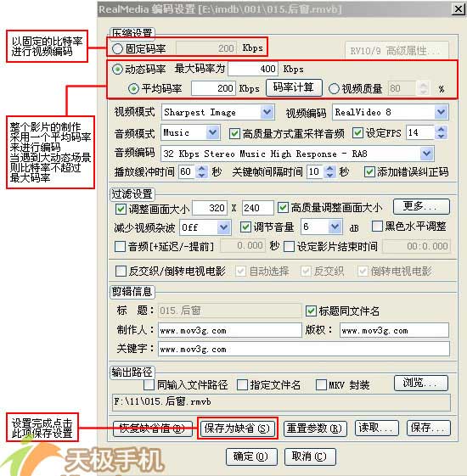The image size is (467, 476).
Task: Decrease the FPS value with down arrow
Action: pos(441,136)
